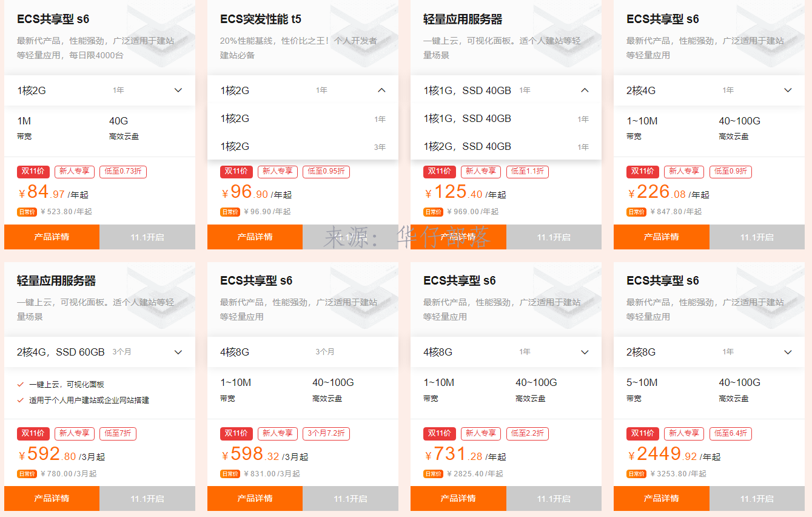Click the price ¥125.40 /年起
The height and width of the screenshot is (517, 812).
(465, 193)
